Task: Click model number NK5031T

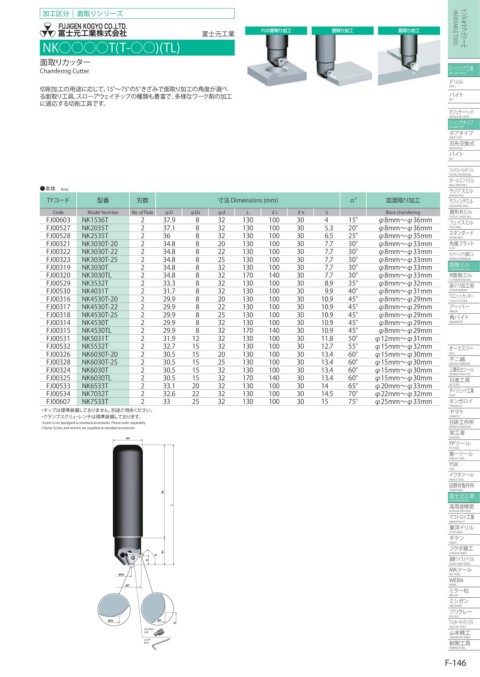Action: coord(95,338)
